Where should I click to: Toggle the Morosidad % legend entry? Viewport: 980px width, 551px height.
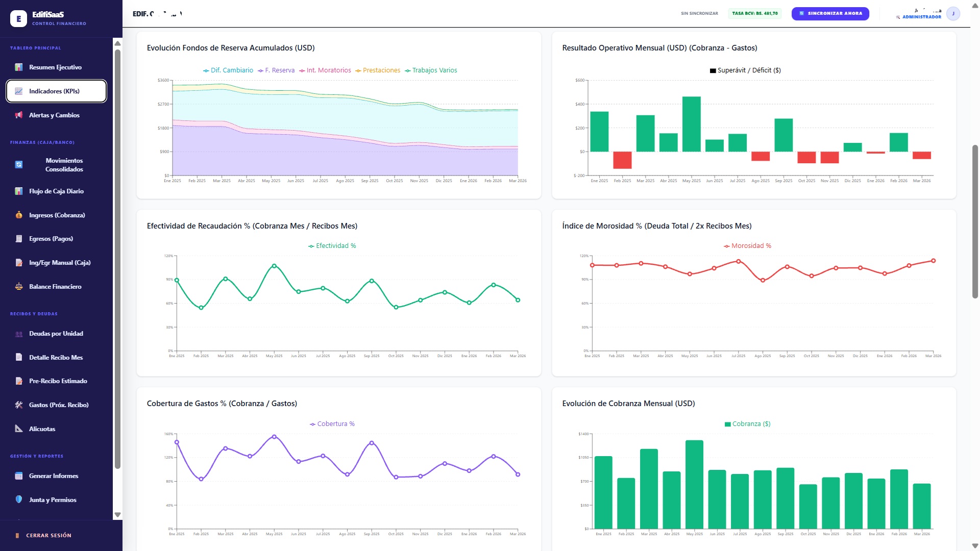pos(747,246)
